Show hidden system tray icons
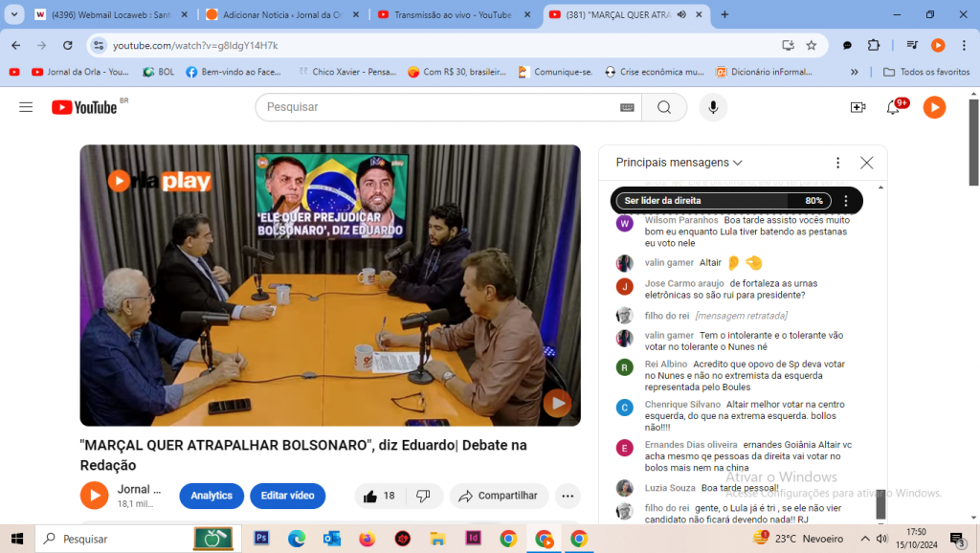The height and width of the screenshot is (553, 980). tap(865, 539)
